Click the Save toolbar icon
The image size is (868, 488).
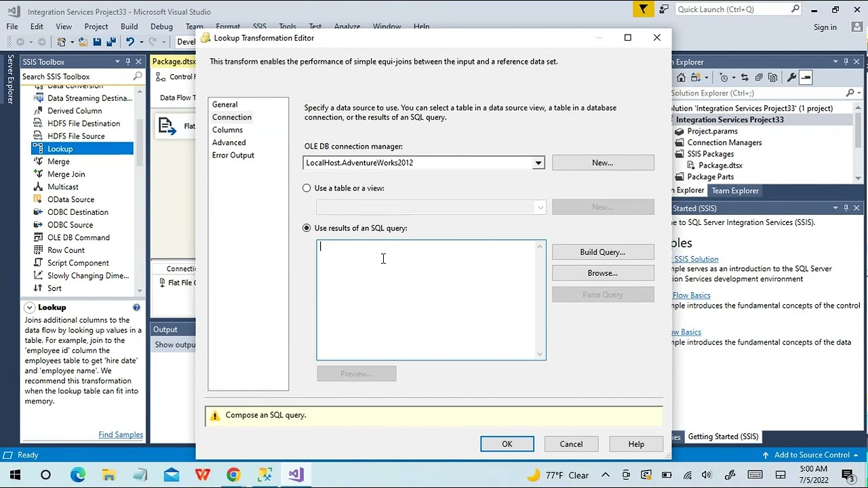[x=97, y=42]
